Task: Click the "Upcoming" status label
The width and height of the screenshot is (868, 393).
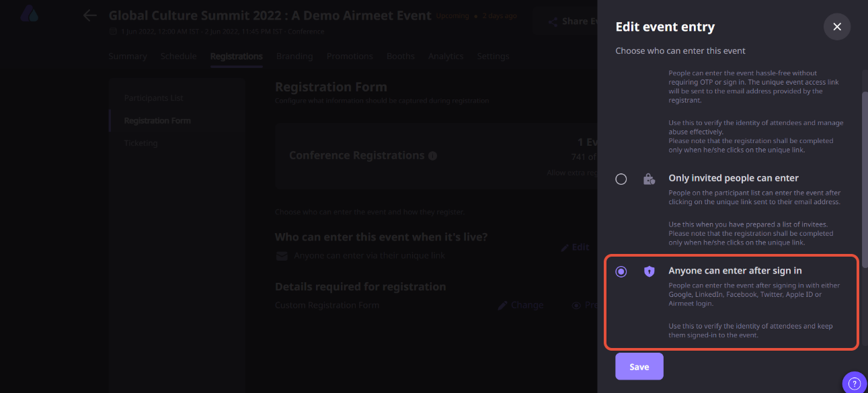Action: 452,15
